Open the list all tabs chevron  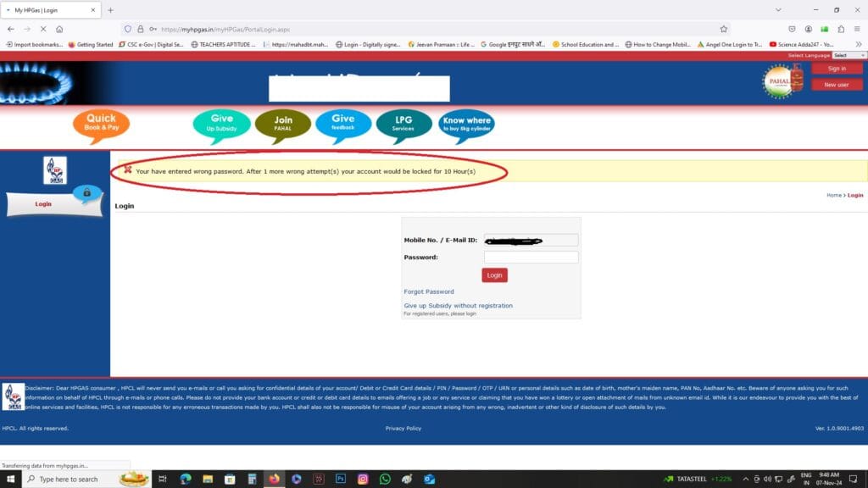tap(778, 10)
